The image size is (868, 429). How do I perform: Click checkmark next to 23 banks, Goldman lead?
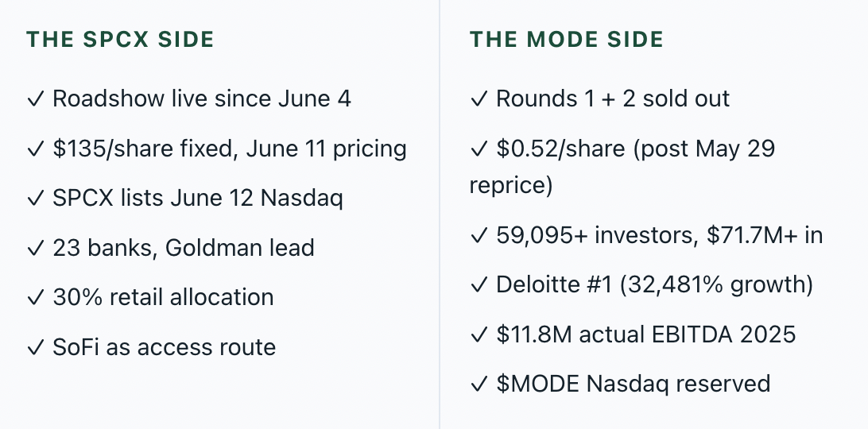(x=36, y=248)
